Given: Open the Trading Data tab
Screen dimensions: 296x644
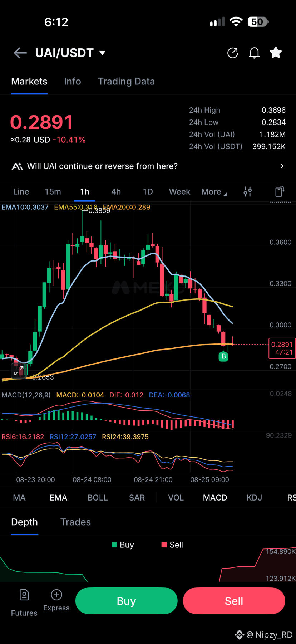Looking at the screenshot, I should [126, 82].
